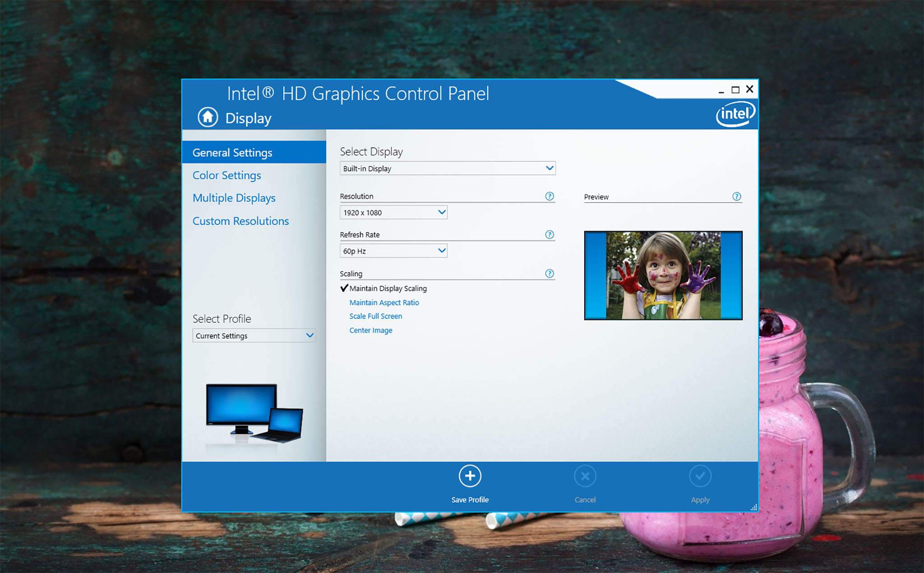Click the Intel HD Graphics Control Panel title

coord(358,94)
